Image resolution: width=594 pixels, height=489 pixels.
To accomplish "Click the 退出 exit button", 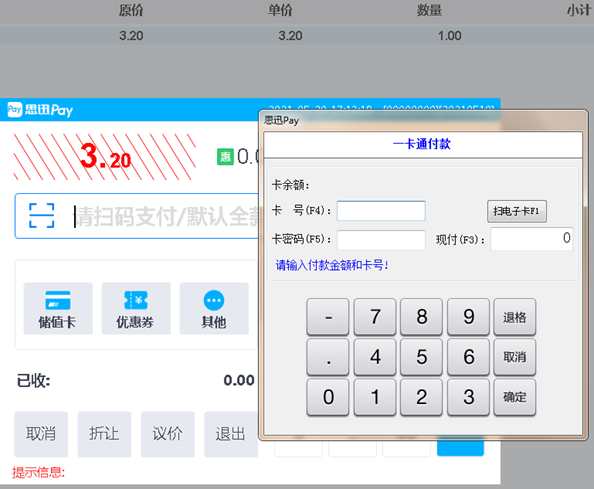I will pyautogui.click(x=231, y=434).
